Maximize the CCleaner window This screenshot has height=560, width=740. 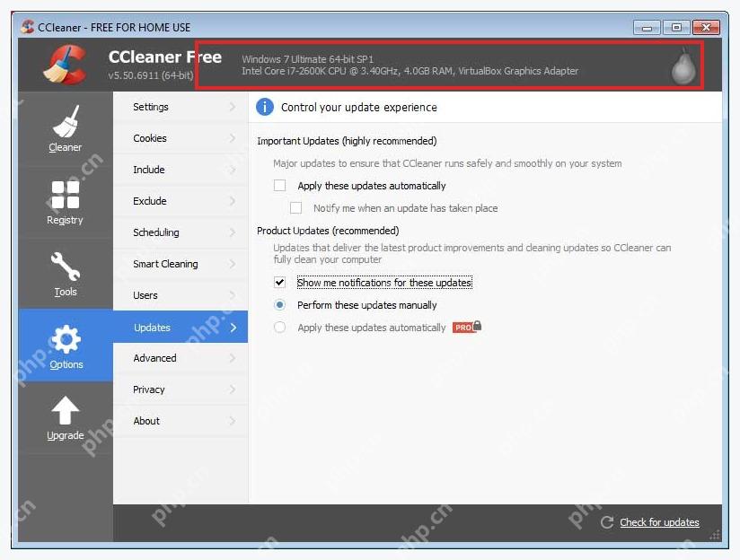tap(676, 27)
